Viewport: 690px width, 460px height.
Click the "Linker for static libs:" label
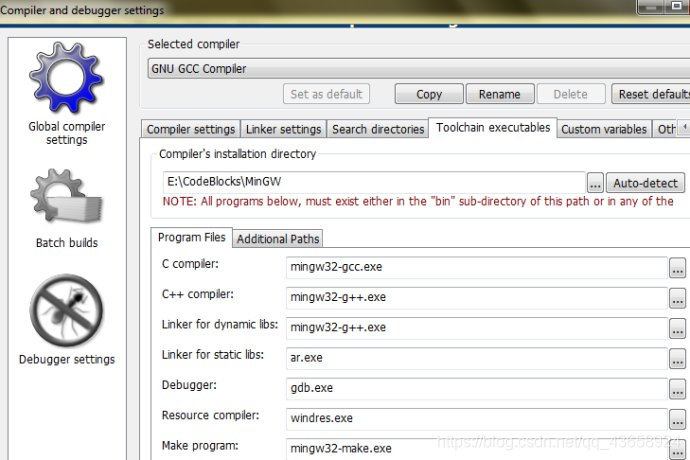pos(213,354)
